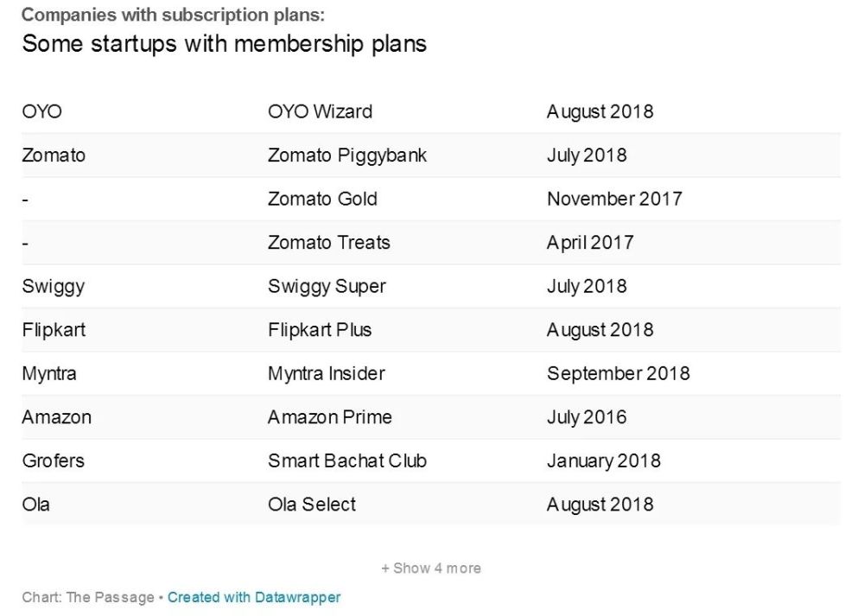This screenshot has width=864, height=616.
Task: Click the July 2016 date
Action: (x=587, y=417)
